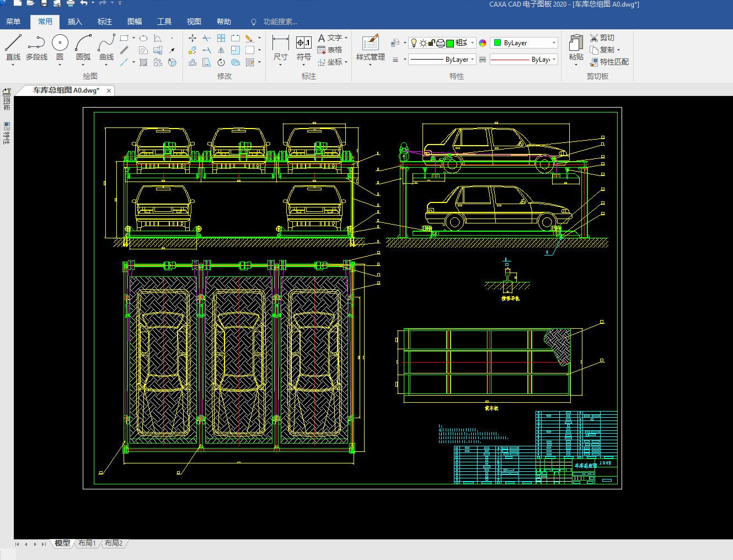Image resolution: width=733 pixels, height=560 pixels.
Task: Toggle layer lightbulb on/off in layer box
Action: click(x=414, y=43)
